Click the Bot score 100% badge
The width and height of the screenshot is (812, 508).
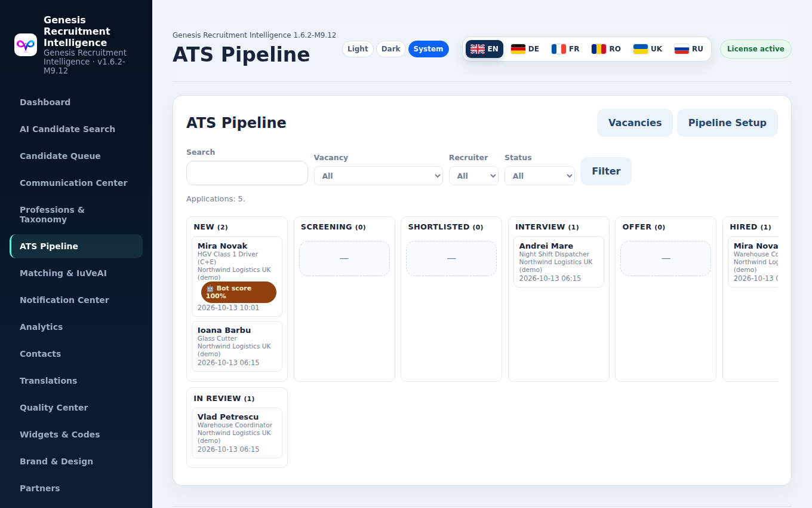click(239, 292)
